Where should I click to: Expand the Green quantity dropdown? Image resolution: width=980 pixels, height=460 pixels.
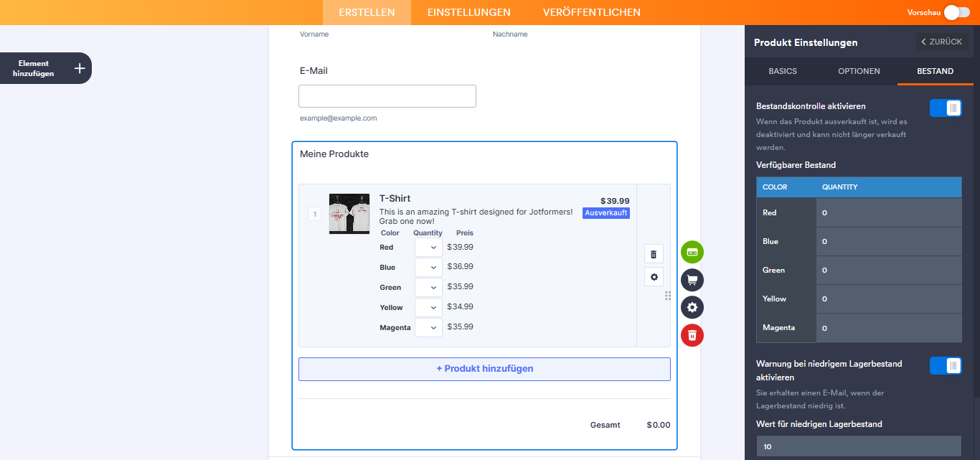coord(429,288)
